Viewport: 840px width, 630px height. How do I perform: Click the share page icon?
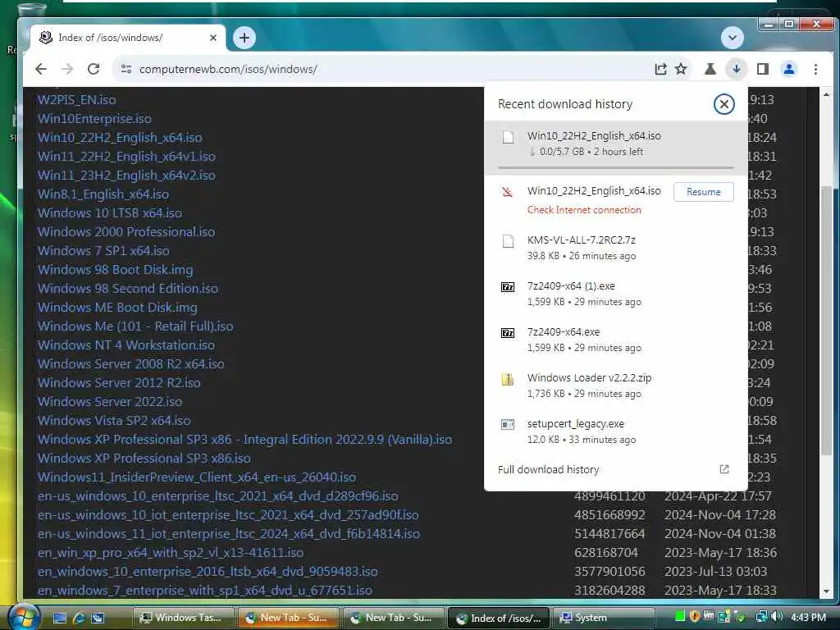tap(660, 69)
